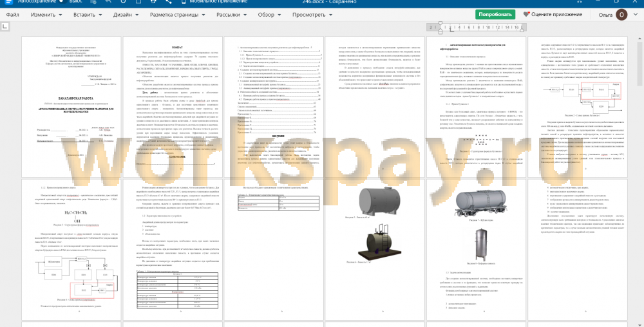Click the horizontal tank image Емкость 63 м³
Viewport: 644px width, 327px height.
(x=379, y=200)
